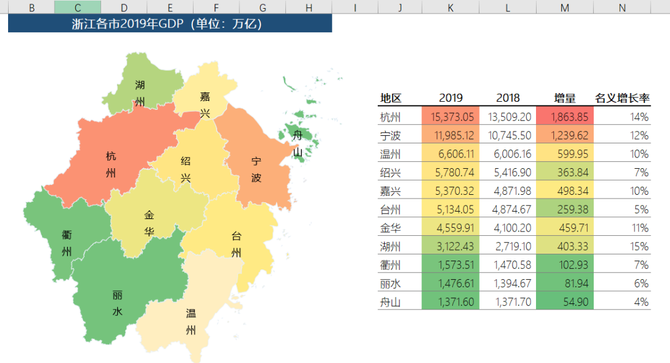The height and width of the screenshot is (363, 670).
Task: Select the 15% growth rate cell
Action: pyautogui.click(x=622, y=246)
